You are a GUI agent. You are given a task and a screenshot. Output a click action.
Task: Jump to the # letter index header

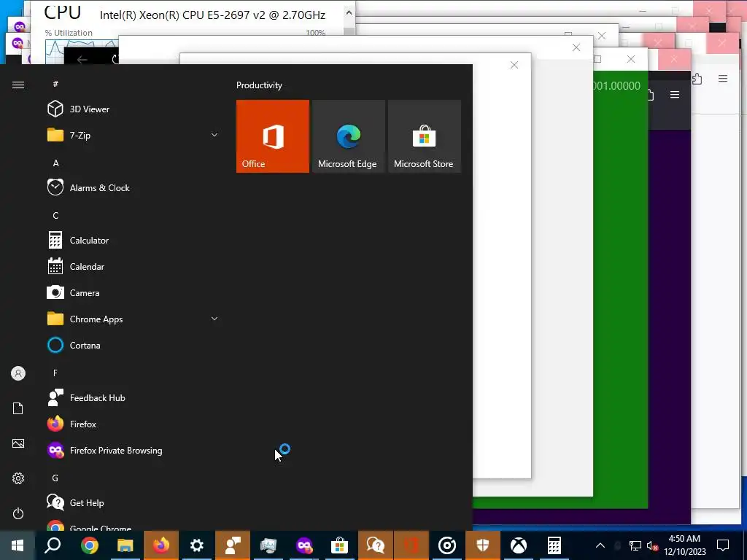[55, 84]
